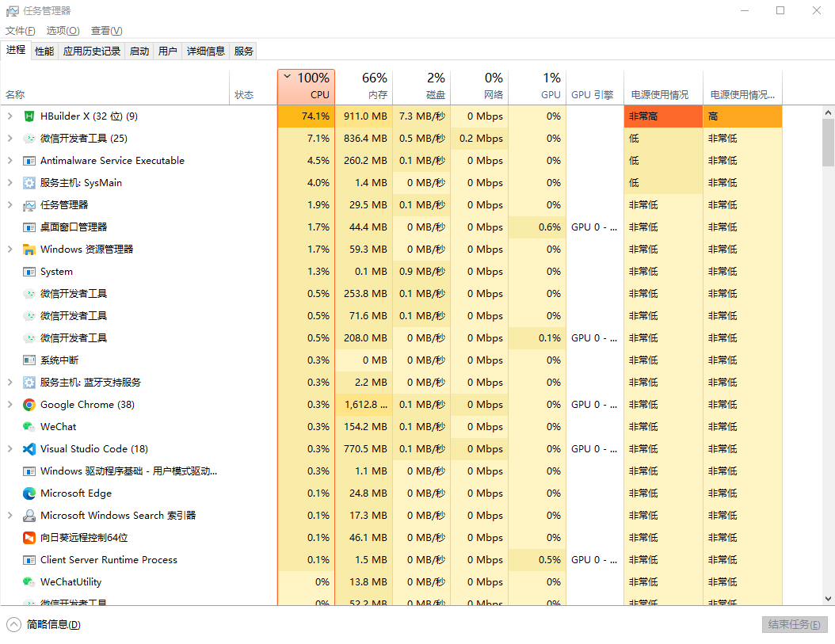The height and width of the screenshot is (644, 835).
Task: Expand the HBuilder X (32 位) group
Action: click(10, 116)
